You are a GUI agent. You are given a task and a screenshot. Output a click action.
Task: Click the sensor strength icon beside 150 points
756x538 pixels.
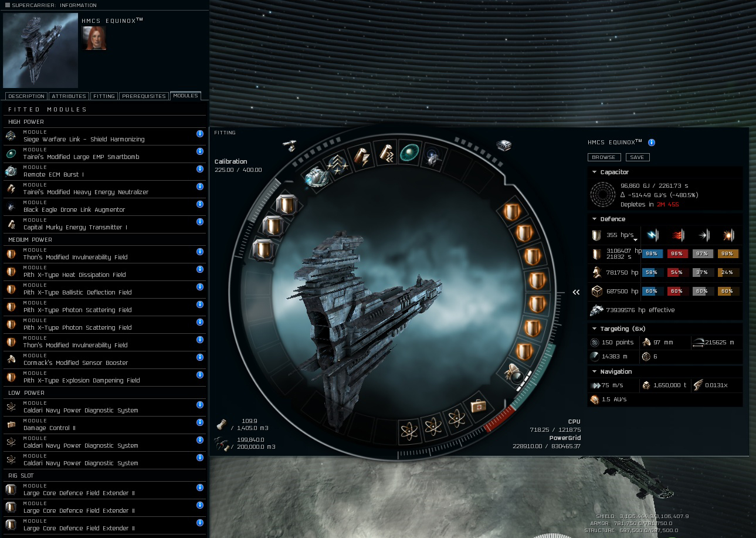click(595, 343)
